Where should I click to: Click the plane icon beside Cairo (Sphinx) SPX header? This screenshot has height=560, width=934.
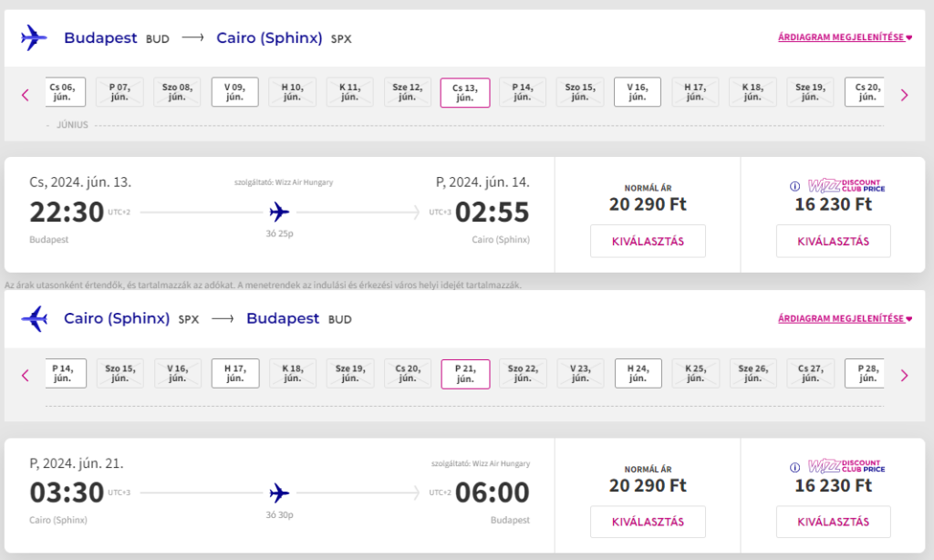(34, 318)
